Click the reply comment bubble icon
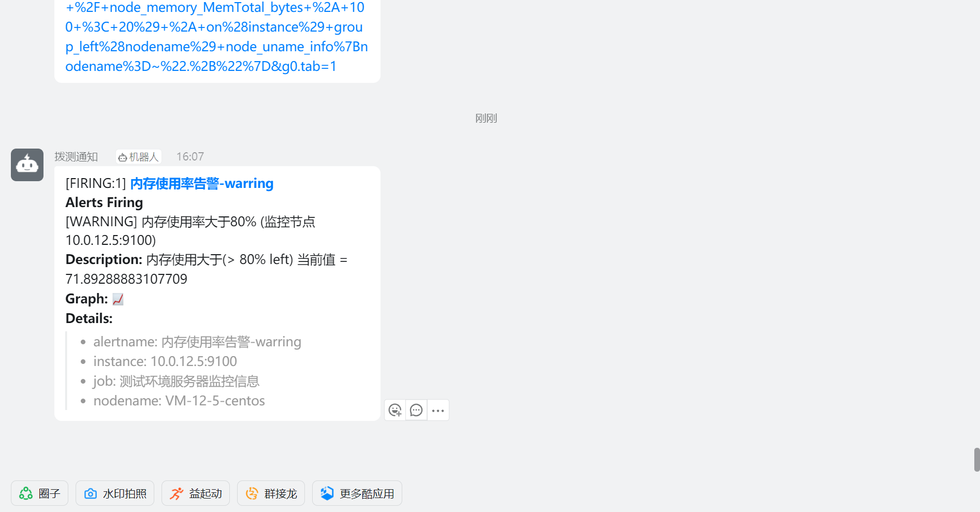This screenshot has height=512, width=980. point(416,411)
